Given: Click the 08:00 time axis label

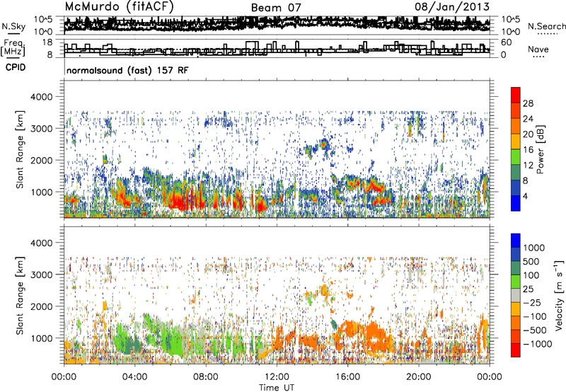Looking at the screenshot, I should pyautogui.click(x=206, y=377).
